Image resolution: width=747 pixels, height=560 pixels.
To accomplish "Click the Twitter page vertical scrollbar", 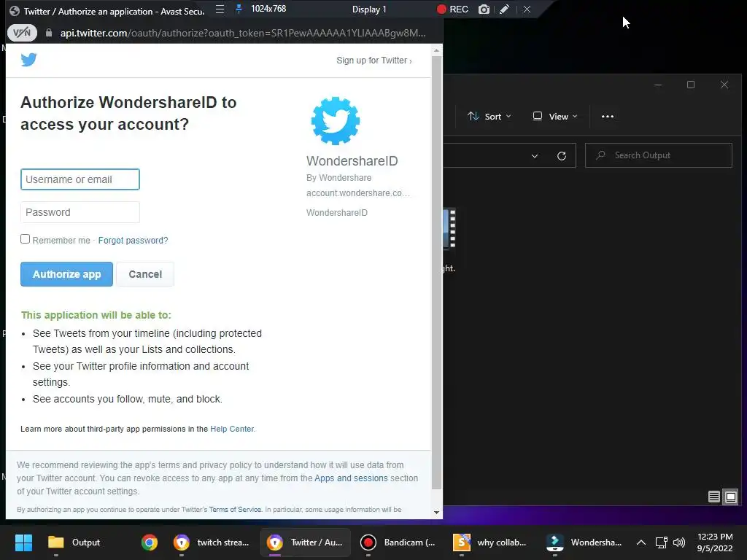I will pos(436,273).
